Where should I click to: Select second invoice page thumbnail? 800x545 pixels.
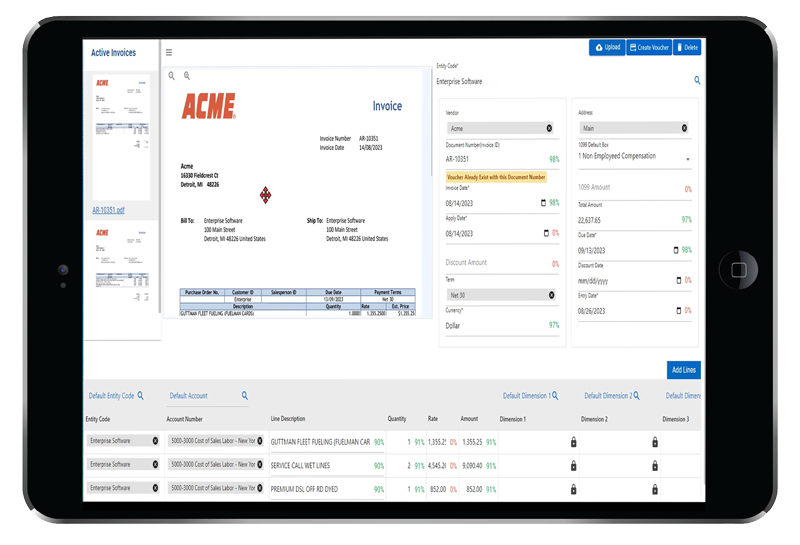pyautogui.click(x=121, y=265)
